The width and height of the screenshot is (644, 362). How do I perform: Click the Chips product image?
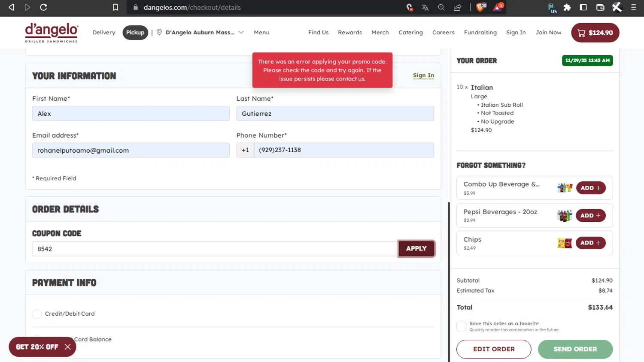point(565,243)
